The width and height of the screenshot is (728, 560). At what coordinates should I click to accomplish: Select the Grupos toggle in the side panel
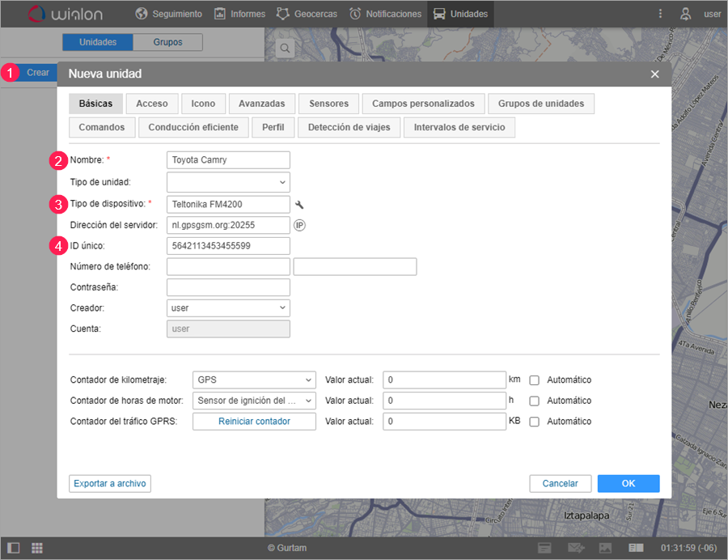pyautogui.click(x=167, y=42)
